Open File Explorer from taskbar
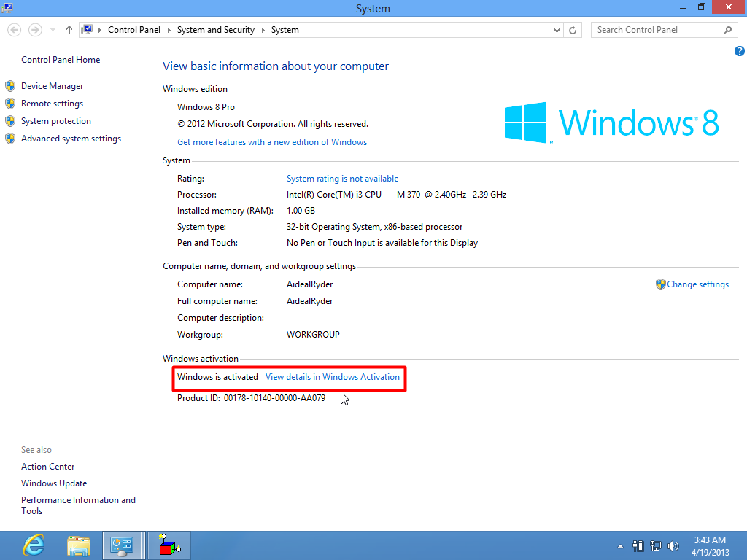 [79, 545]
